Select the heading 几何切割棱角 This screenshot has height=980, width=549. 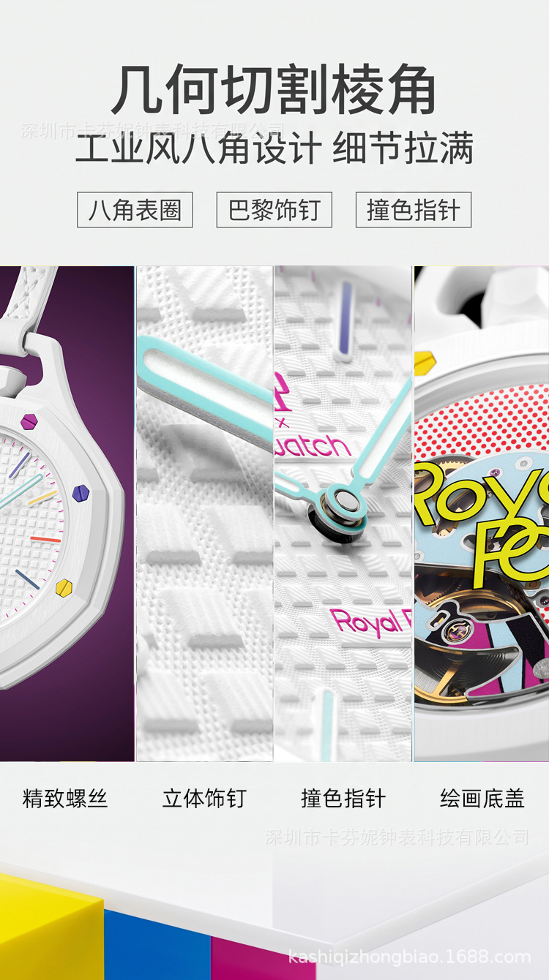coord(274,90)
